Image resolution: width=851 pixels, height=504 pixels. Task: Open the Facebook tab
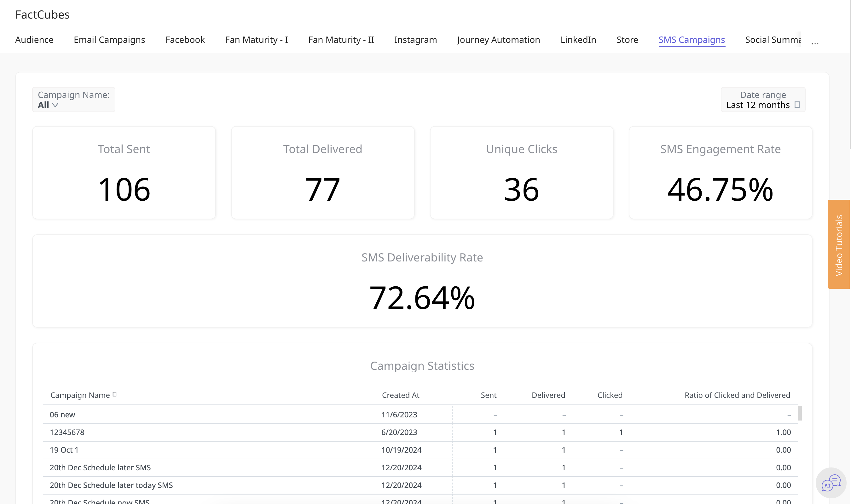(185, 40)
